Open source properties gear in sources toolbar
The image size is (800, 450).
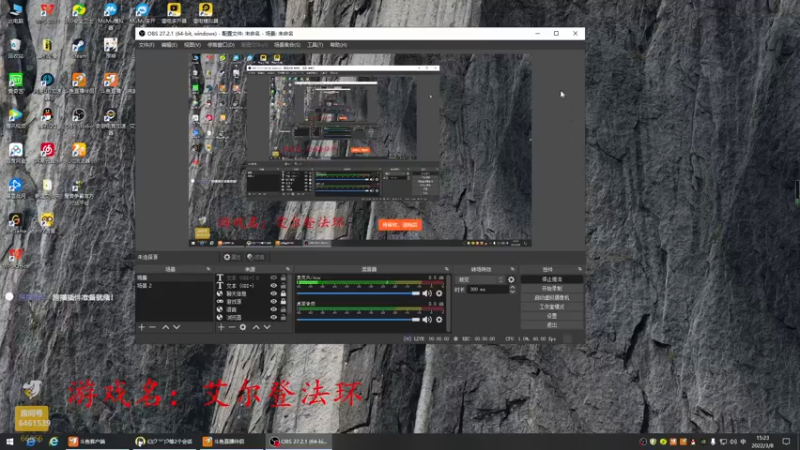pyautogui.click(x=243, y=327)
